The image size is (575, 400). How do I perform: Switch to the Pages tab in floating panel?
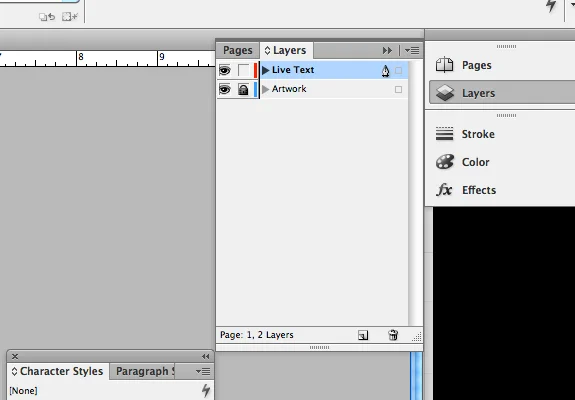pyautogui.click(x=238, y=50)
